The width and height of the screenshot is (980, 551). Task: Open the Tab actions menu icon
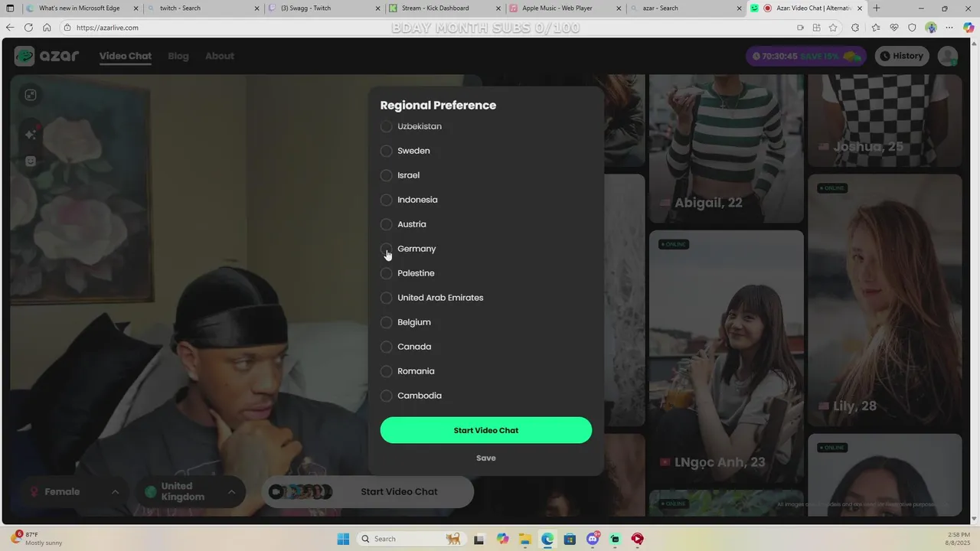pos(10,8)
